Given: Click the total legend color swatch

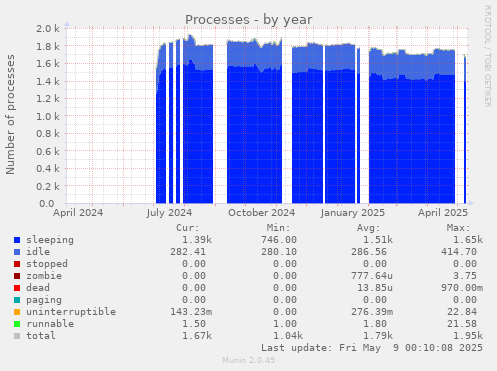Looking at the screenshot, I should click(x=17, y=336).
